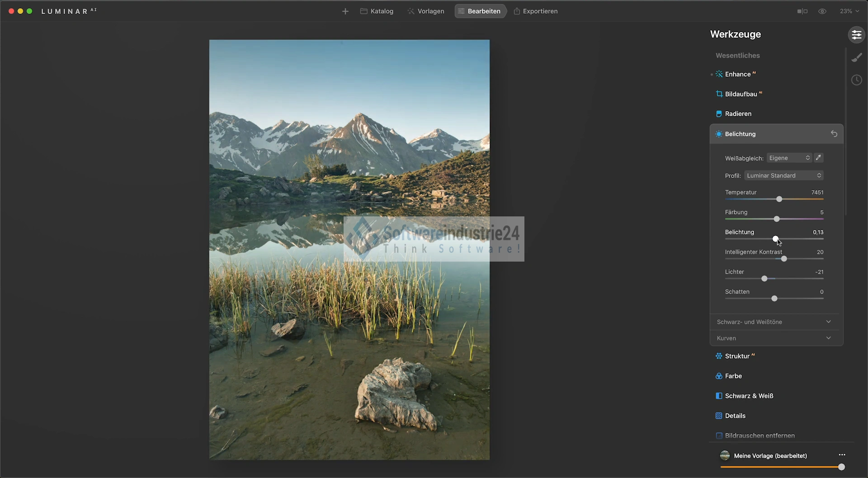Click the Exportieren button
868x478 pixels.
point(535,11)
